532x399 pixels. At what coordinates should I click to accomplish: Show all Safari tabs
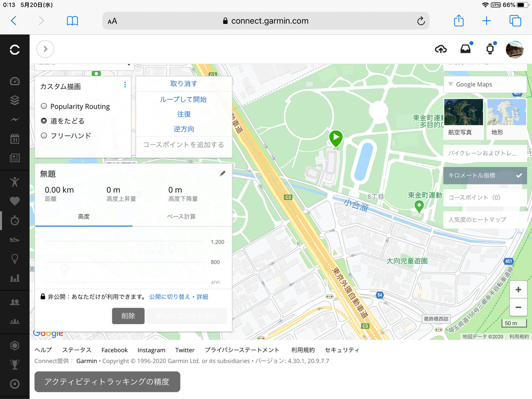click(515, 20)
